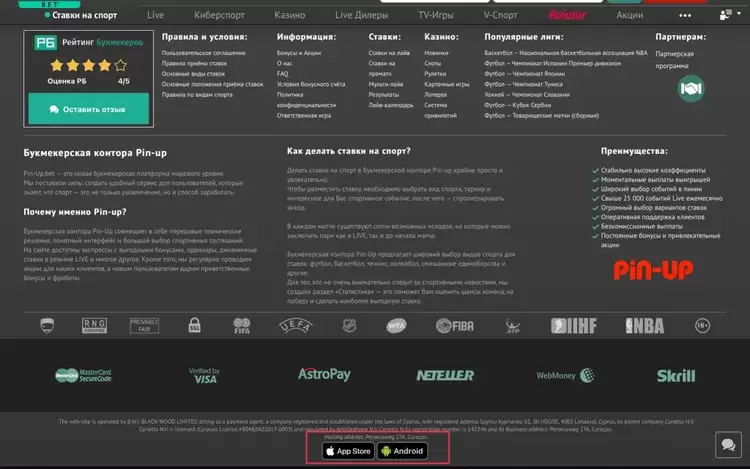Go to the Казино tab
Image resolution: width=750 pixels, height=469 pixels.
point(290,15)
